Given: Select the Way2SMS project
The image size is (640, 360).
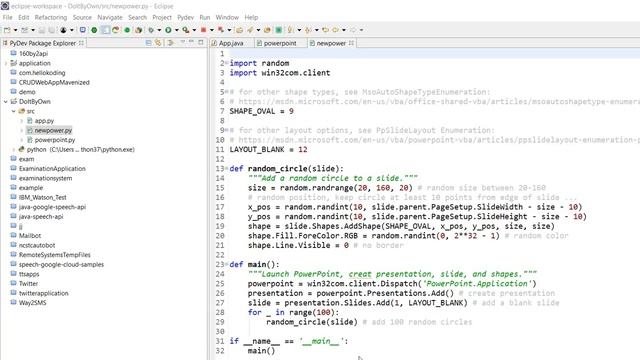Looking at the screenshot, I should [32, 302].
